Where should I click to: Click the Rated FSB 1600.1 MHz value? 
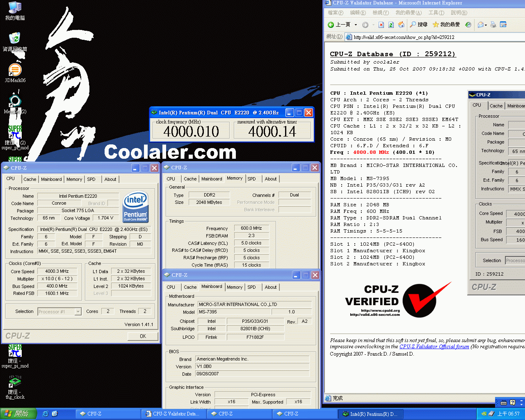(57, 293)
